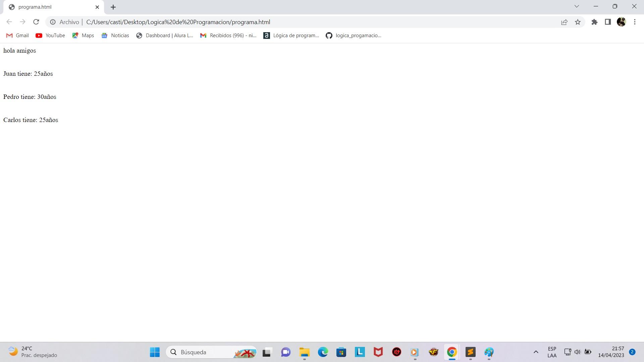This screenshot has height=362, width=644.
Task: Toggle the browser sidebar layout icon
Action: click(x=608, y=22)
